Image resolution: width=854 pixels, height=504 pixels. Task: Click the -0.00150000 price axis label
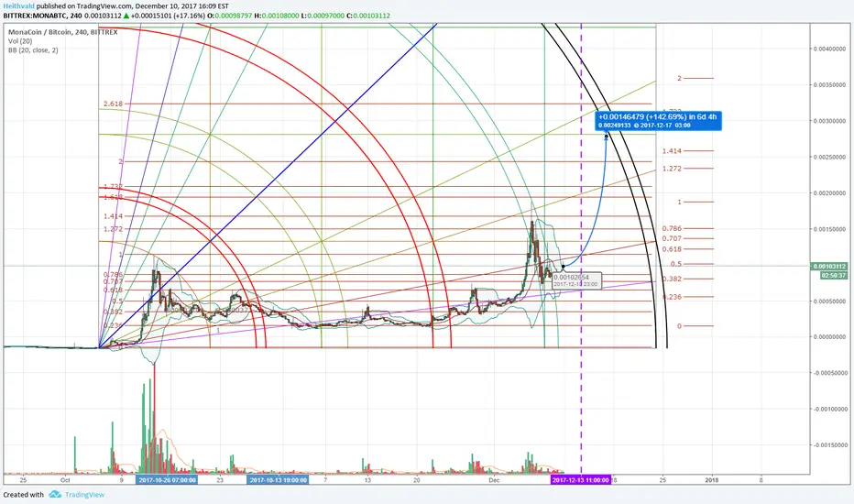830,444
